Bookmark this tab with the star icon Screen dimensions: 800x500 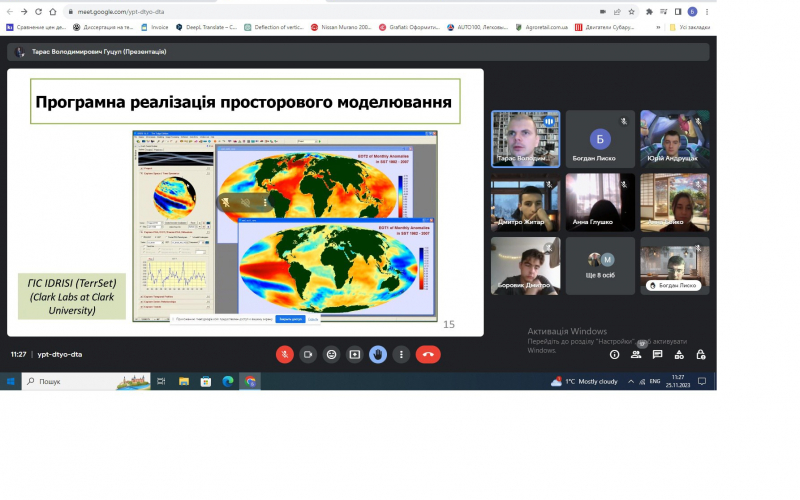[631, 11]
